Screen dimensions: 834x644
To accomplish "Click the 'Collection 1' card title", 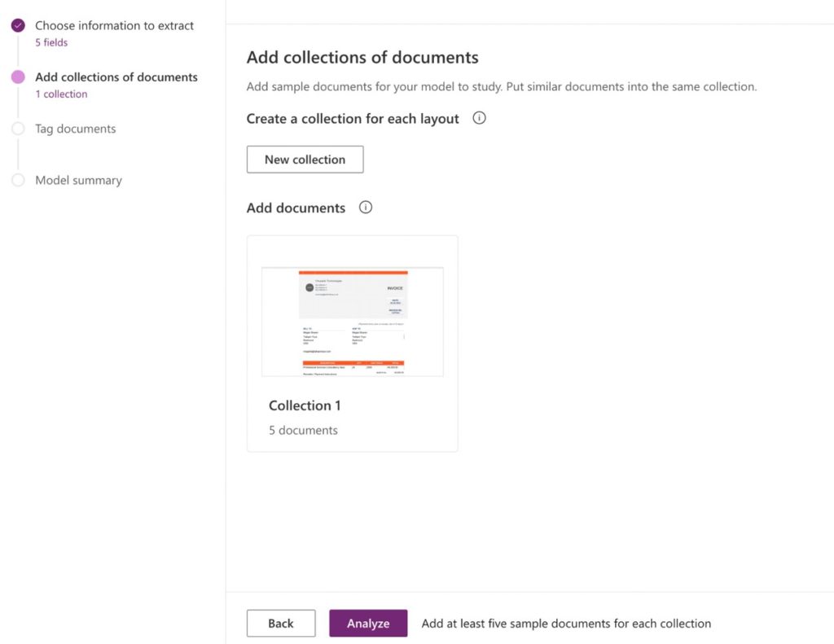I will [x=305, y=405].
